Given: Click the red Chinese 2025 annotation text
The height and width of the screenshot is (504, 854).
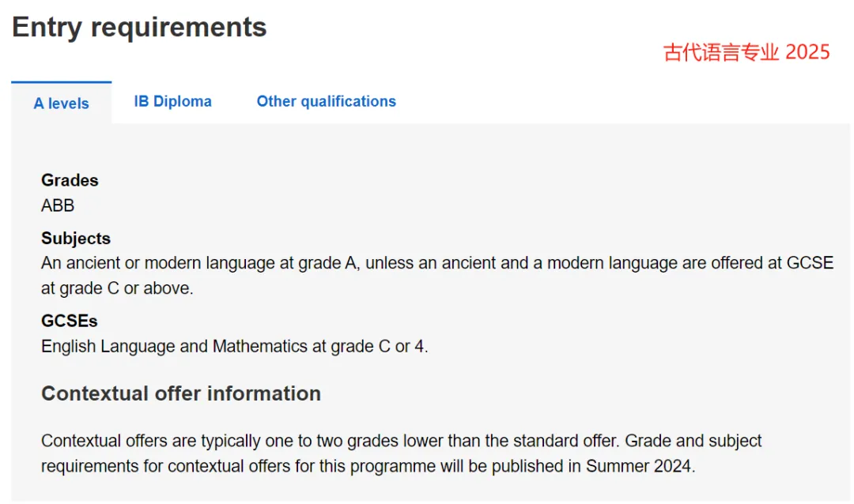Looking at the screenshot, I should click(x=746, y=52).
